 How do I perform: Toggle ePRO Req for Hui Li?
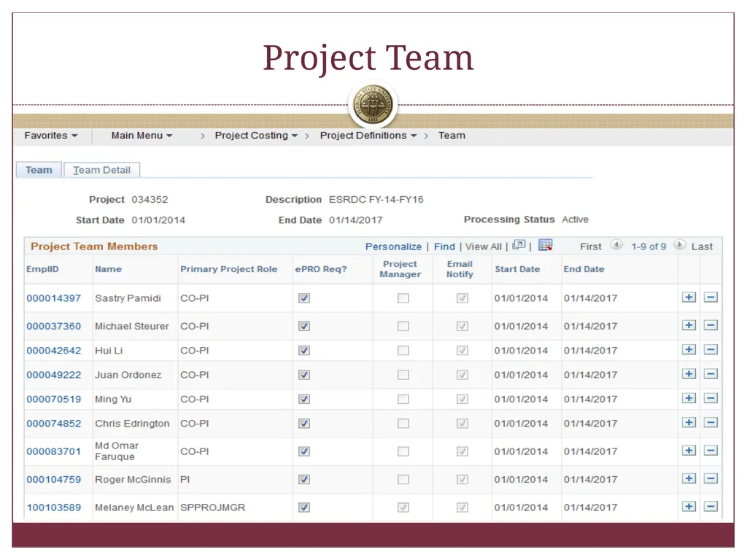point(304,351)
